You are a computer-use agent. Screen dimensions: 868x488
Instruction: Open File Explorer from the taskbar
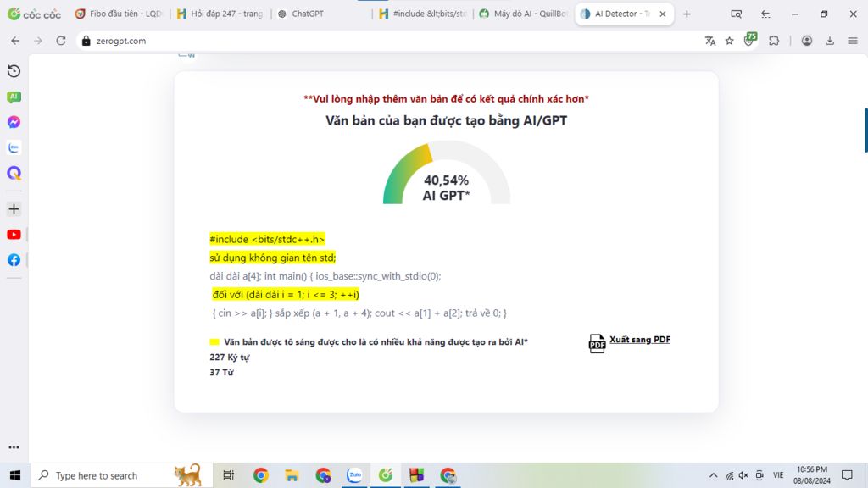pos(292,475)
